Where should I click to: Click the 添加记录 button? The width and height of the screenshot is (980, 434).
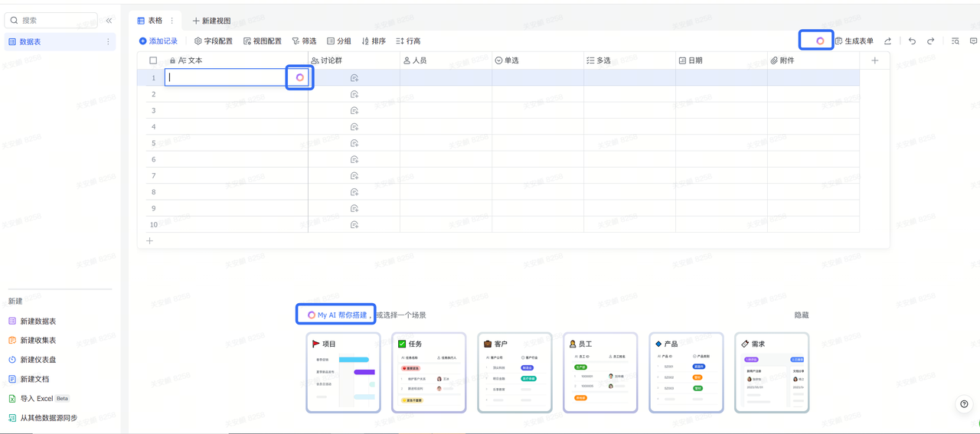click(158, 41)
